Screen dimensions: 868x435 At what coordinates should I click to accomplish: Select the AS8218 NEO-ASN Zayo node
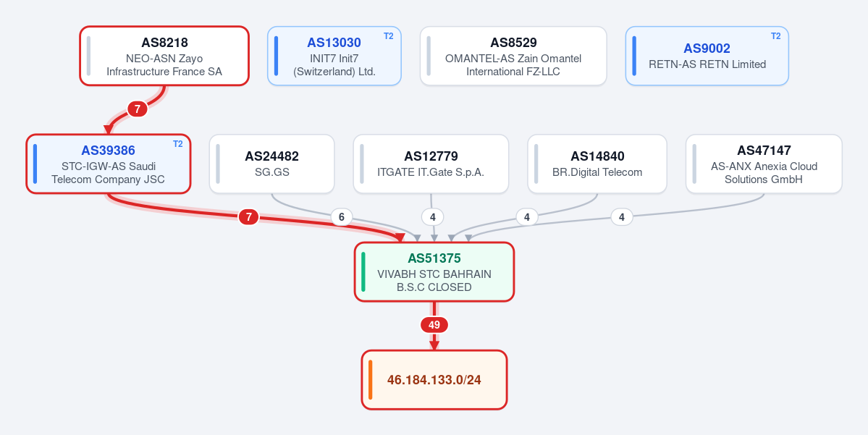pos(164,56)
